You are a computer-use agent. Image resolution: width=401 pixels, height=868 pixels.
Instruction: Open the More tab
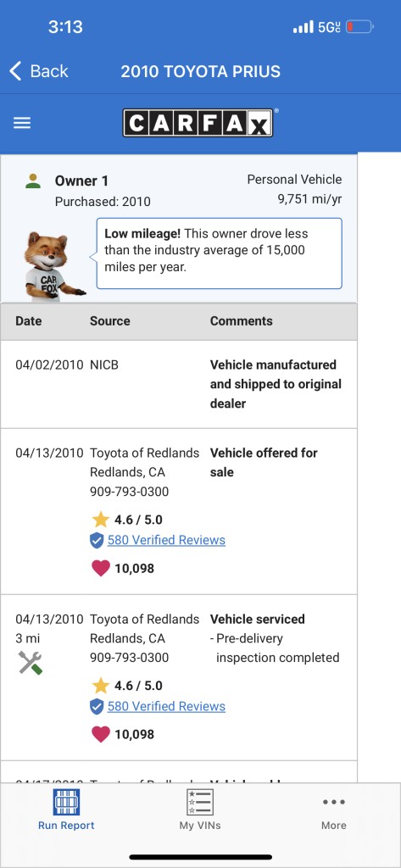click(334, 813)
